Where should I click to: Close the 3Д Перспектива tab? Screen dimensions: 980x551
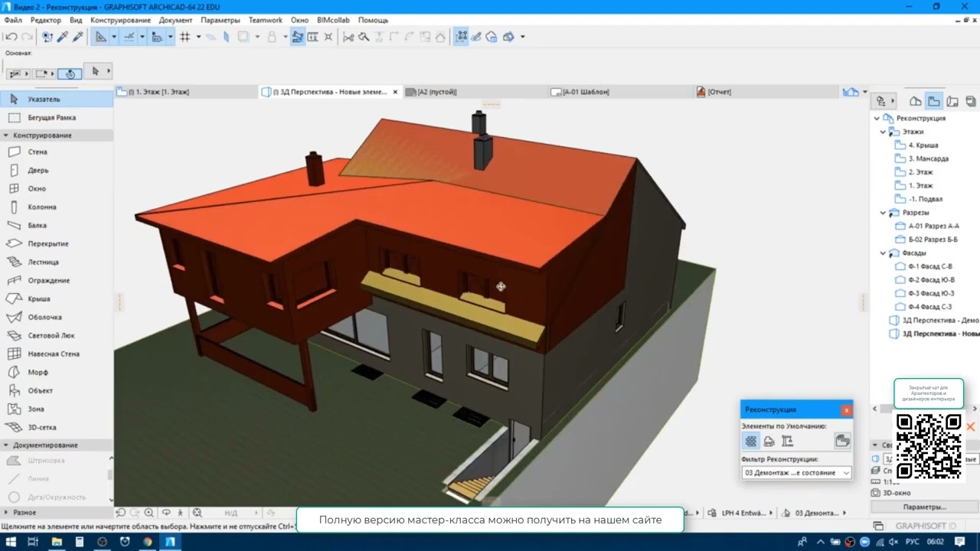pos(396,92)
